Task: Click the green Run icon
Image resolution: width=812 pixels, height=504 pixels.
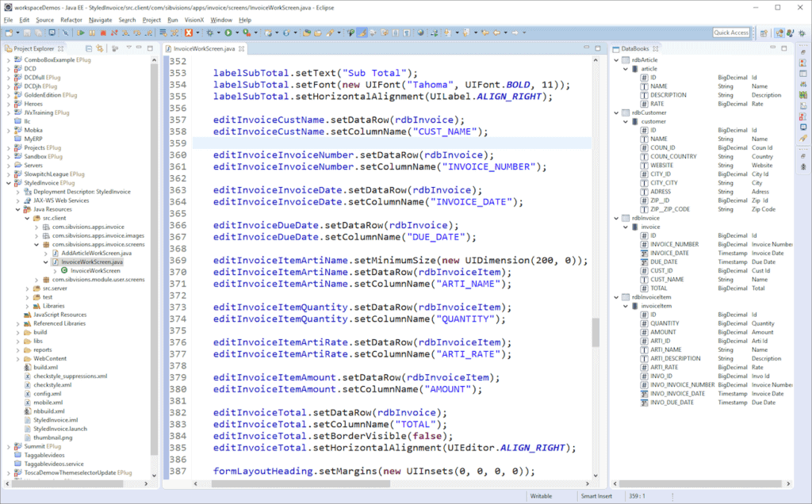Action: (x=228, y=32)
